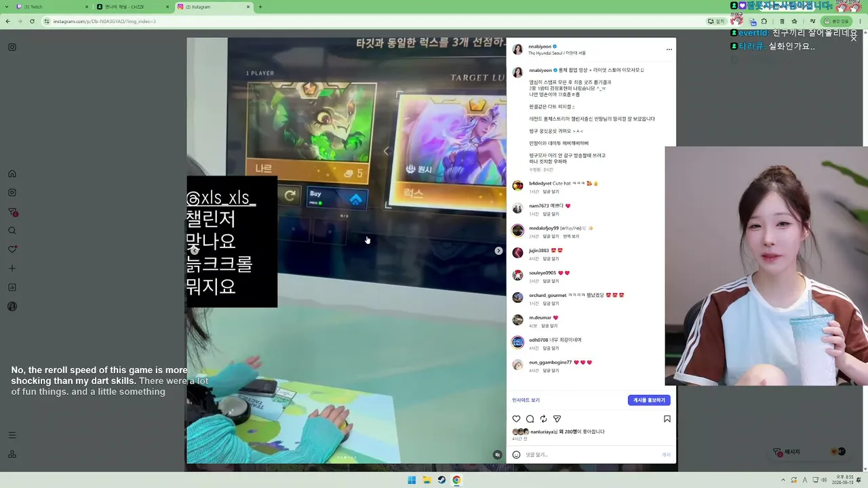
Task: Expand the tab search dropdown arrow
Action: point(7,7)
